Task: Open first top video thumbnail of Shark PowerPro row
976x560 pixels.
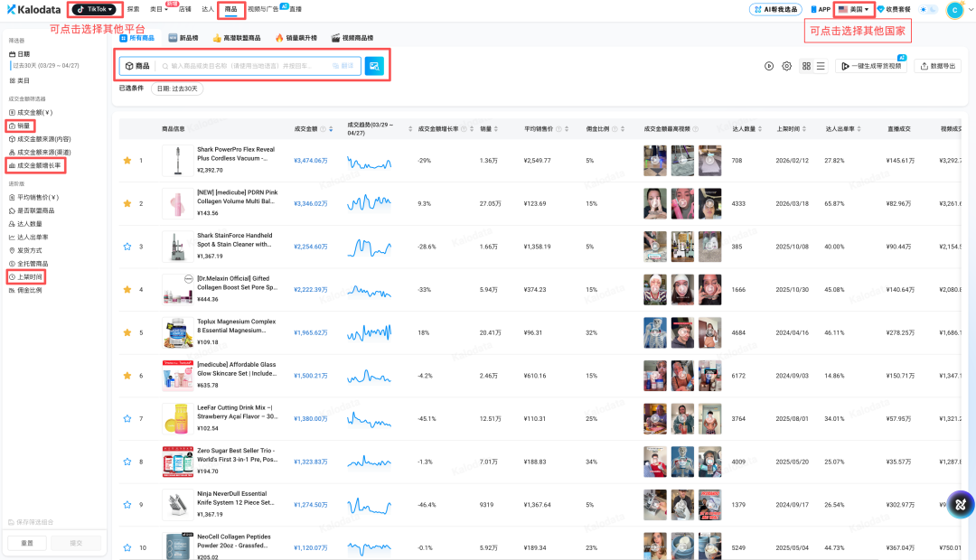Action: (655, 161)
